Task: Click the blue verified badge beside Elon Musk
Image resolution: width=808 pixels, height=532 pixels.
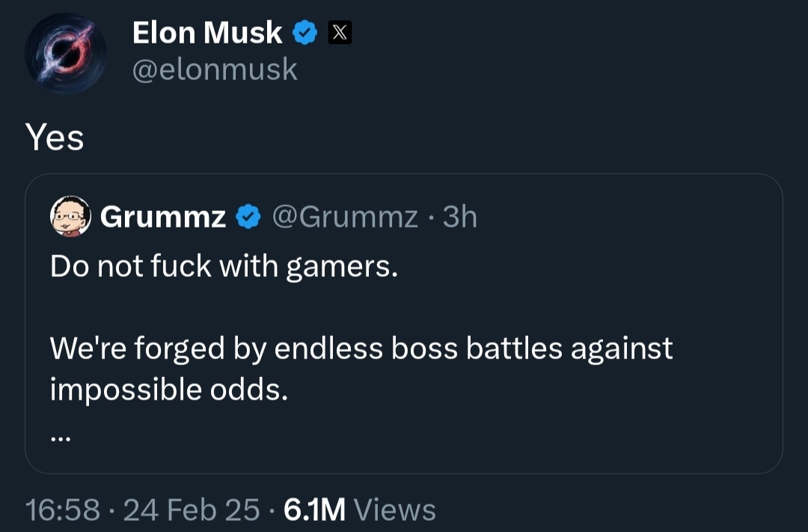Action: 304,33
